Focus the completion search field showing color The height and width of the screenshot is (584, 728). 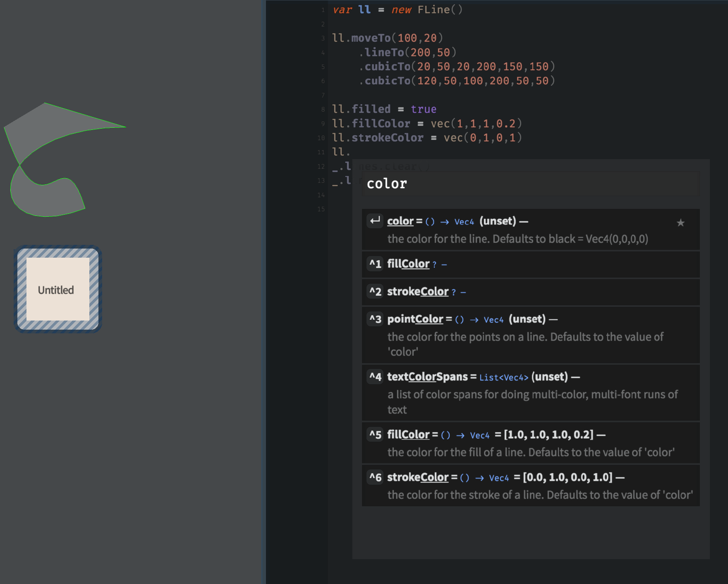point(529,184)
